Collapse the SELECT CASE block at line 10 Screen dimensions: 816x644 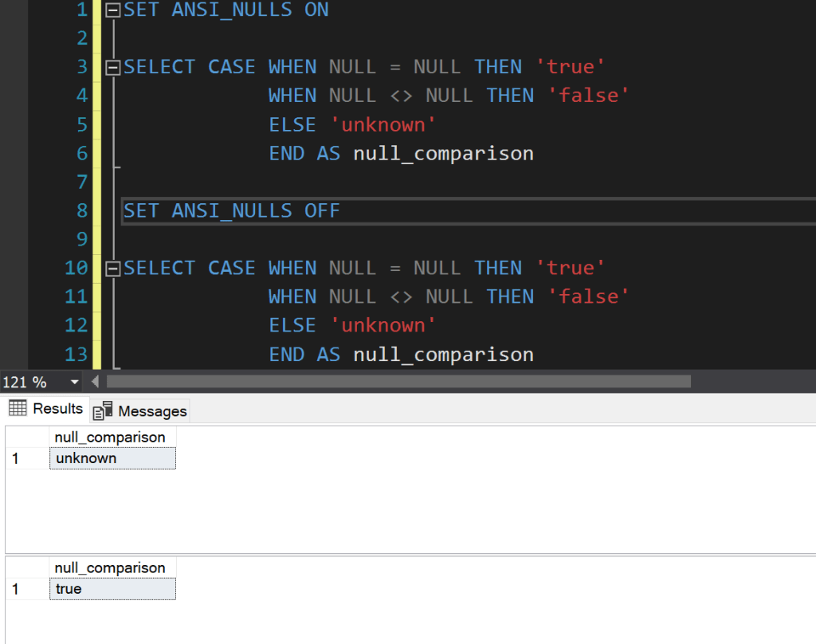click(113, 269)
